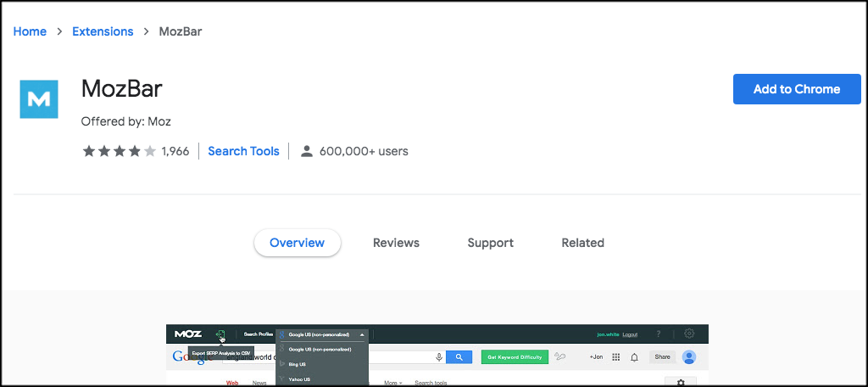The height and width of the screenshot is (387, 868).
Task: Click the Google search input field
Action: coord(332,357)
